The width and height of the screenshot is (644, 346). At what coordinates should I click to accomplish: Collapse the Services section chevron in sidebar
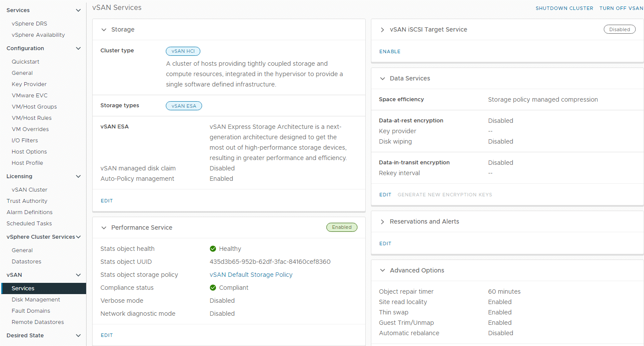78,10
